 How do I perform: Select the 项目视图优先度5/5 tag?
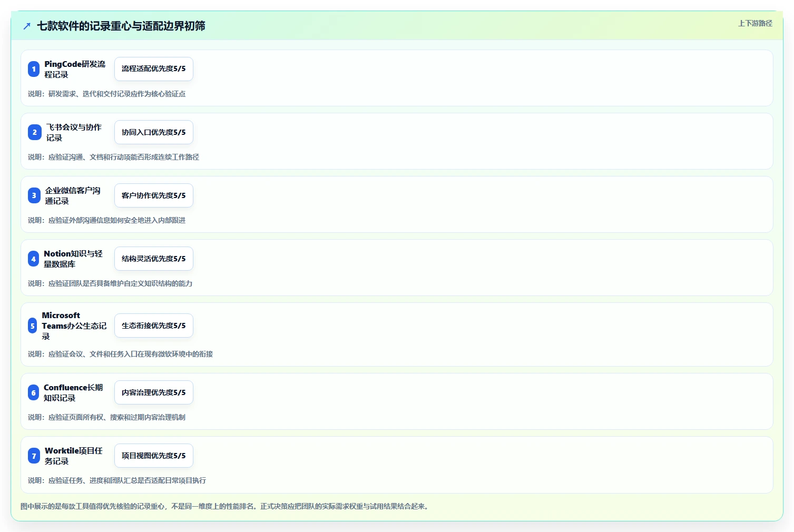(x=154, y=456)
